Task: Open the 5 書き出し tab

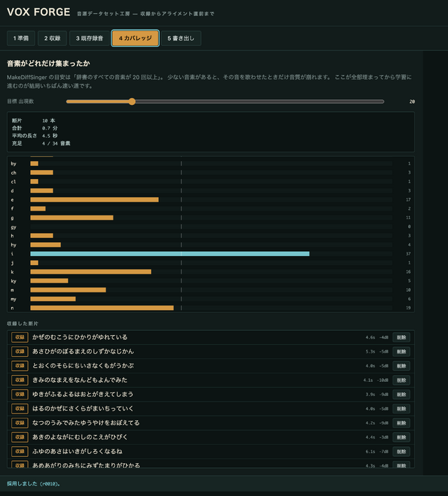Action: pos(181,38)
